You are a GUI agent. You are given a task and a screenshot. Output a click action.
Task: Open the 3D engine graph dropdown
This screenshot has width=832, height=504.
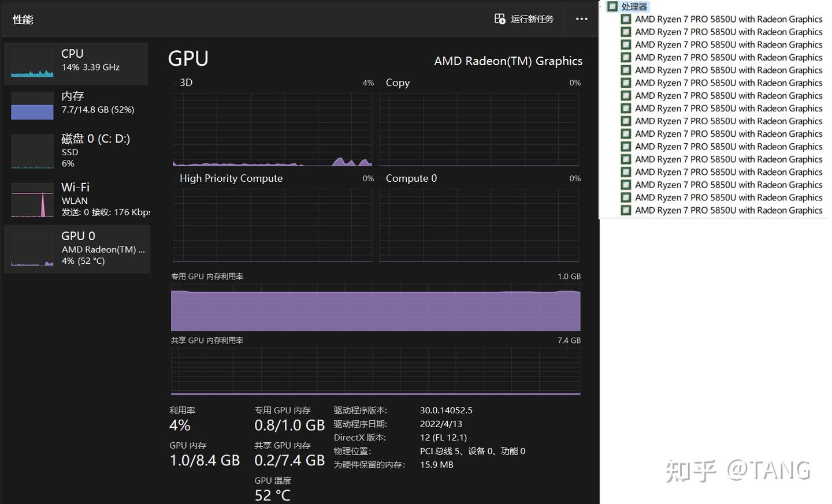coord(175,82)
